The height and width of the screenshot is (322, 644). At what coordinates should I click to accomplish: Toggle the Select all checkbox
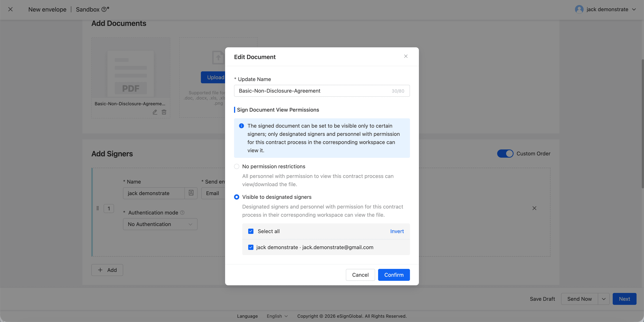point(251,231)
